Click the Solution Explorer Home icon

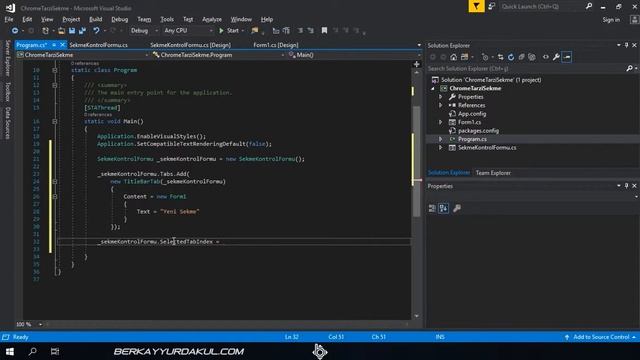tap(453, 57)
